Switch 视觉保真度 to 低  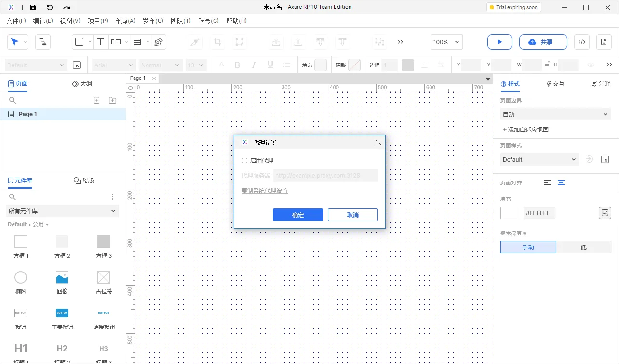pyautogui.click(x=584, y=247)
